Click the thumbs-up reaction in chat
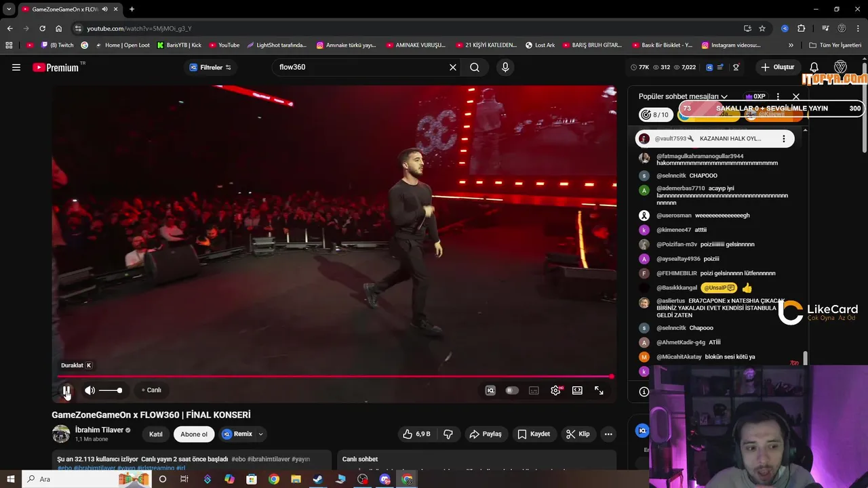This screenshot has height=488, width=868. [x=747, y=287]
